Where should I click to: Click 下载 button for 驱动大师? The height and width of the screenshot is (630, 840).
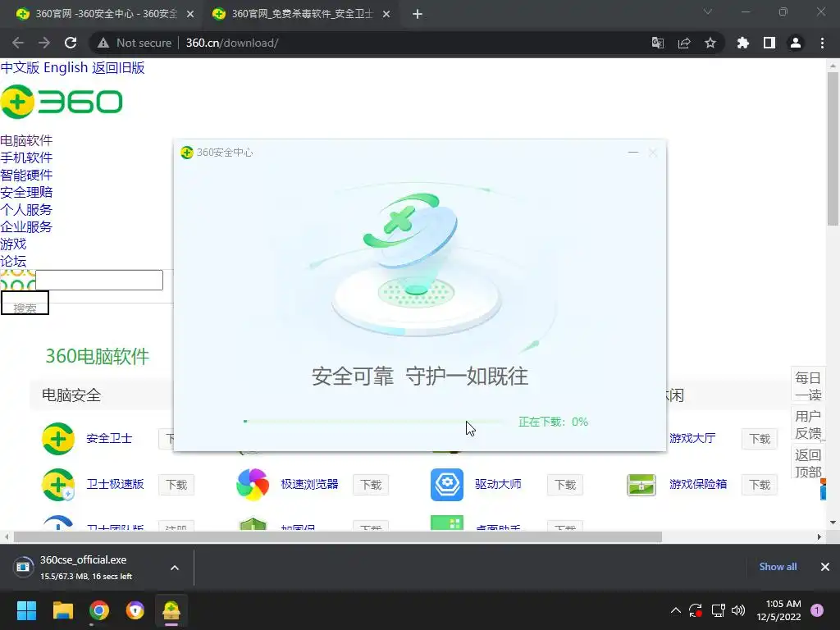(x=565, y=485)
